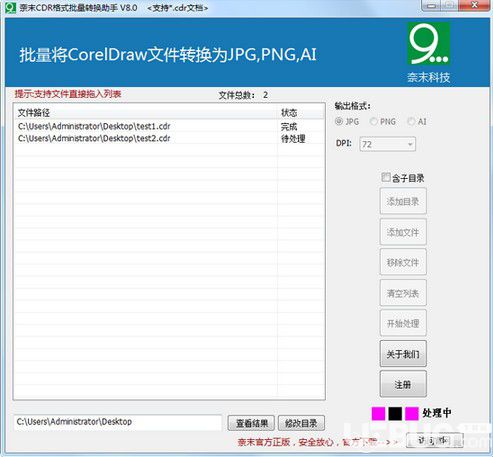The width and height of the screenshot is (493, 457).
Task: Click the 移除文件 button
Action: pyautogui.click(x=403, y=262)
